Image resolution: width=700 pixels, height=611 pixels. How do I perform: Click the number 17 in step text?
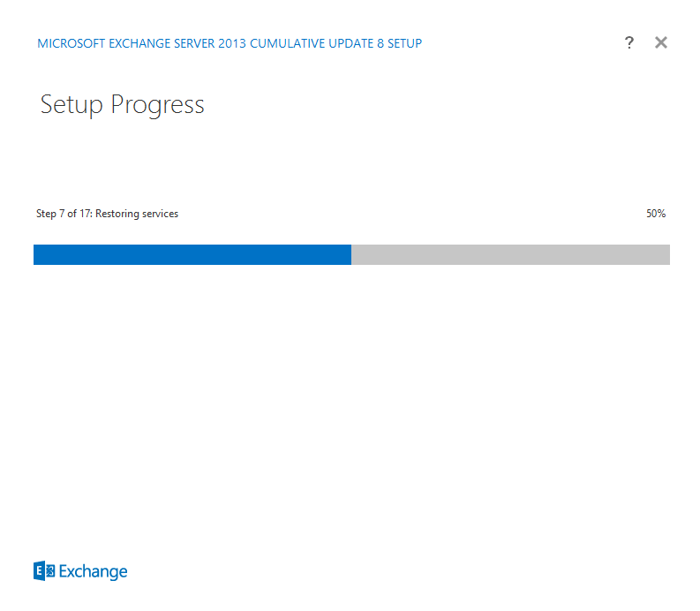point(86,214)
